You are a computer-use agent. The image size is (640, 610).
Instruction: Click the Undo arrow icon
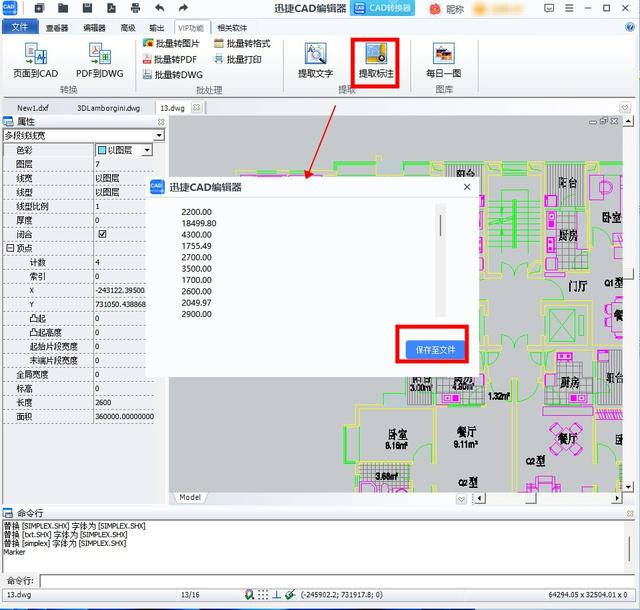pos(160,8)
